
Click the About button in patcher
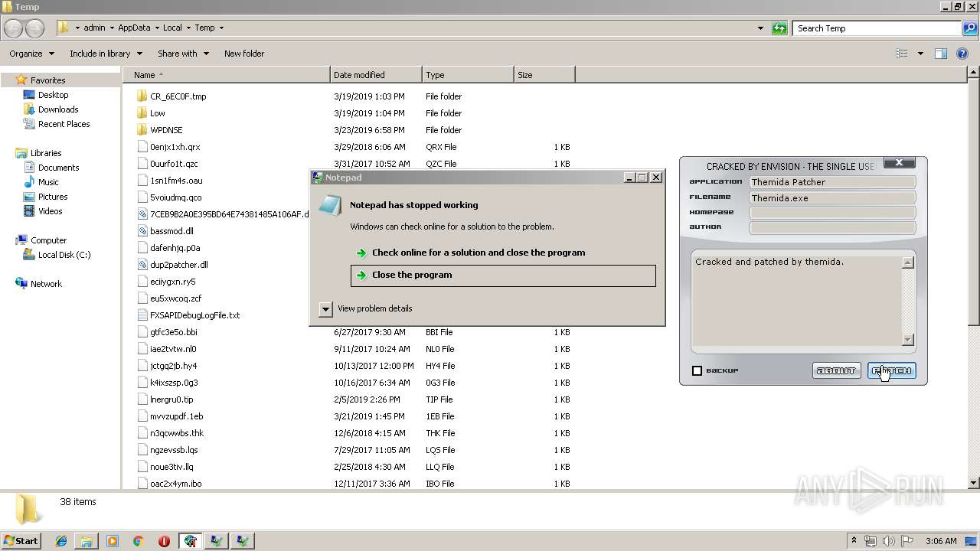(836, 370)
